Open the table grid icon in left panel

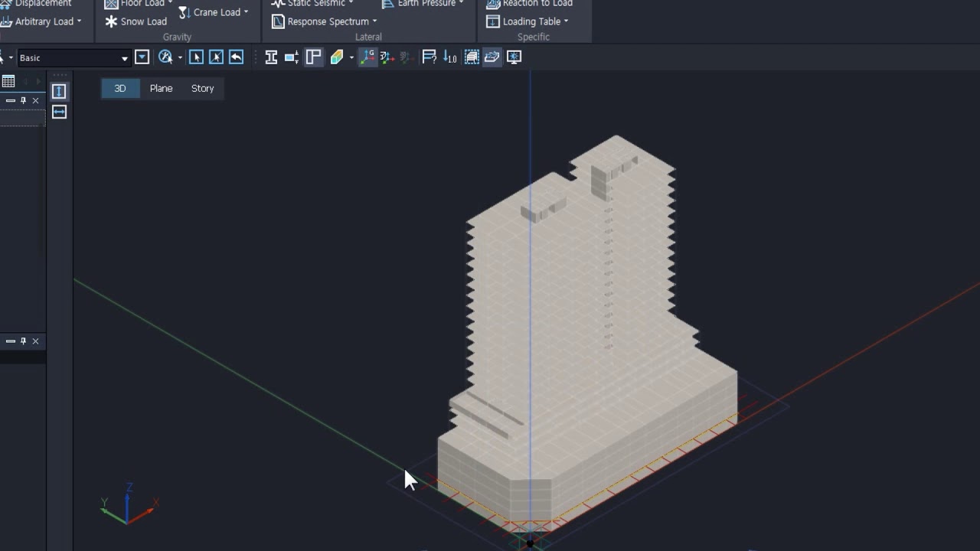8,81
